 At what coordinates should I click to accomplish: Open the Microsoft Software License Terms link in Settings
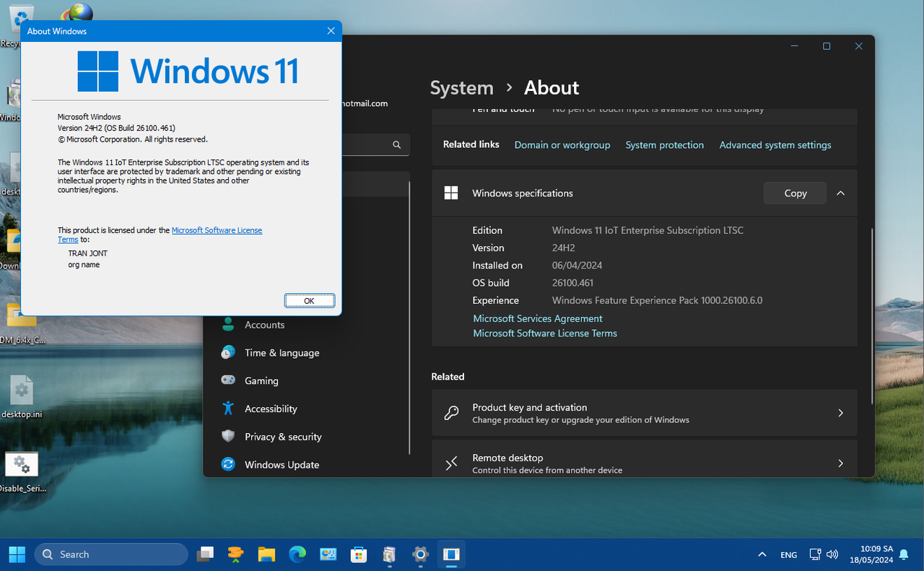pos(545,334)
